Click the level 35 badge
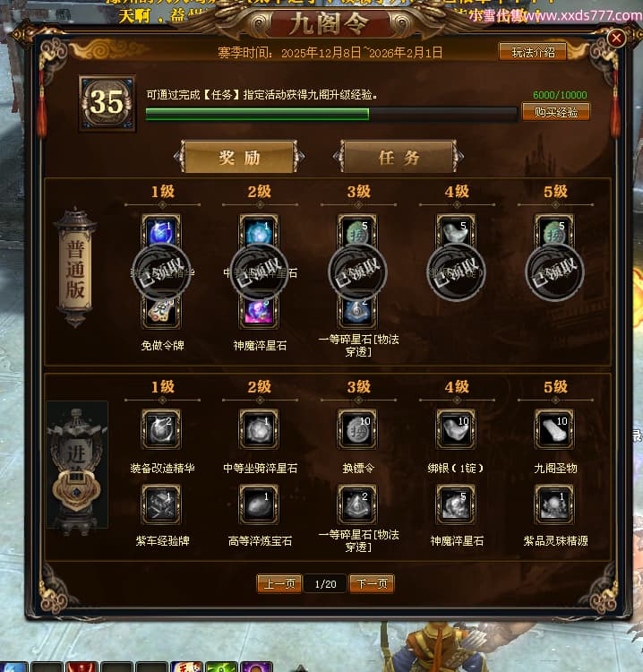 pos(107,103)
